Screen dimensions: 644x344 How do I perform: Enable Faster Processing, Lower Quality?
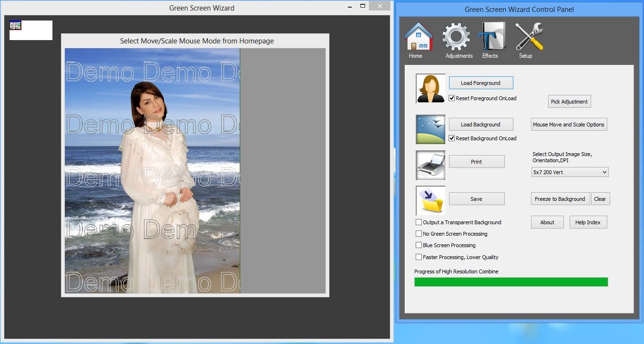[x=419, y=257]
